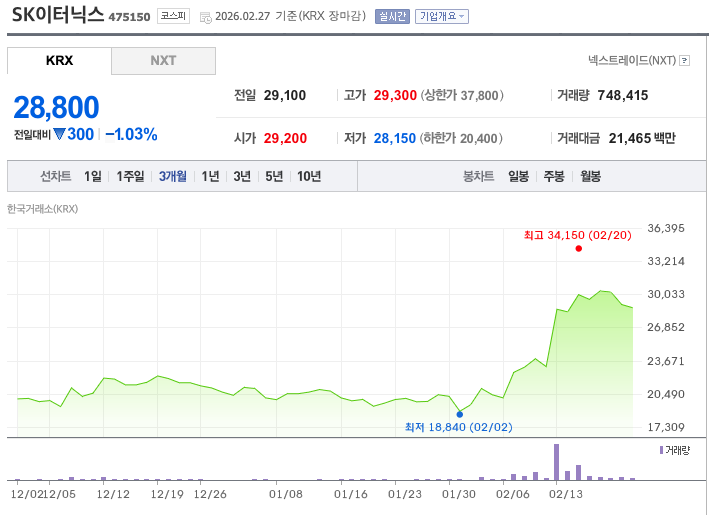Click the red 최고 34,150 high-point marker

pyautogui.click(x=578, y=248)
